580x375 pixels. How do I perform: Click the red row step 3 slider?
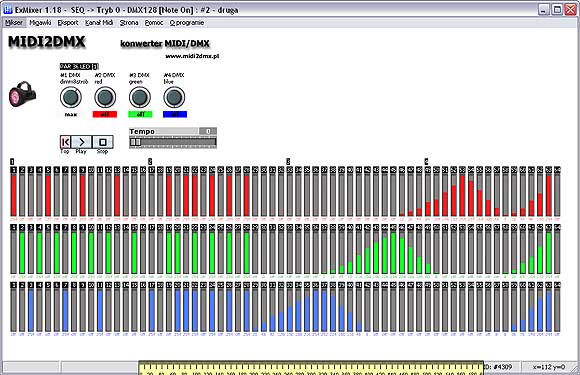31,196
